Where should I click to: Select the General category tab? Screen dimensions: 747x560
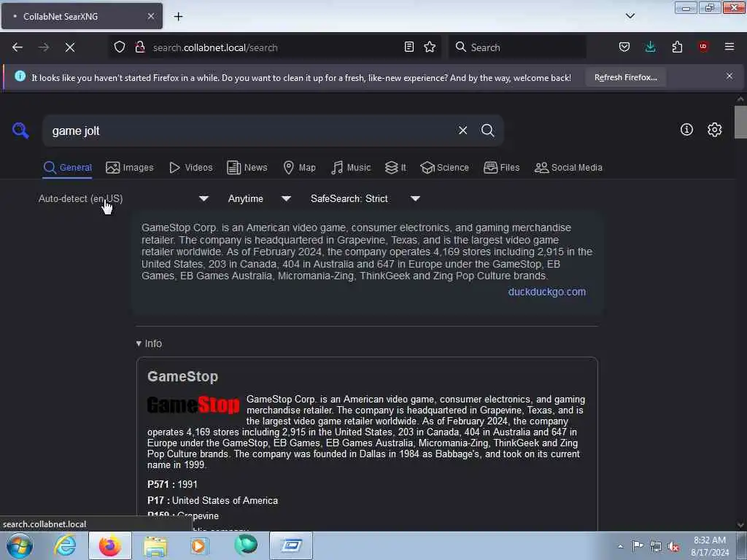tap(67, 168)
